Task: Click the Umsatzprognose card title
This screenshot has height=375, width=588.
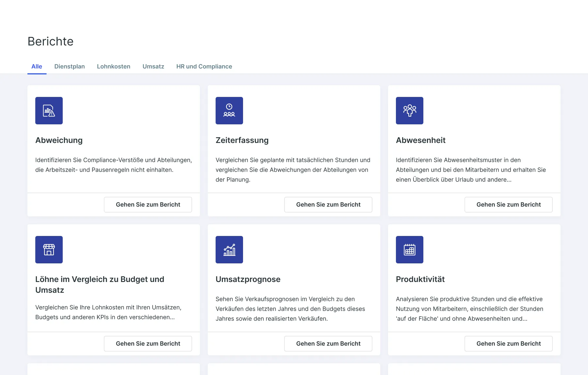Action: coord(248,279)
